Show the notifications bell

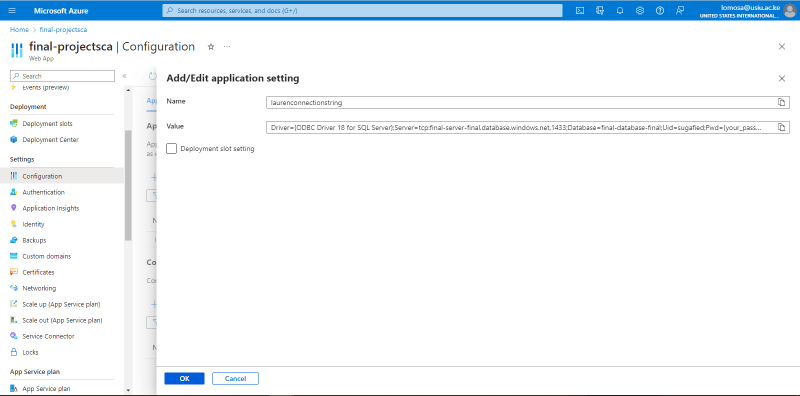[620, 10]
